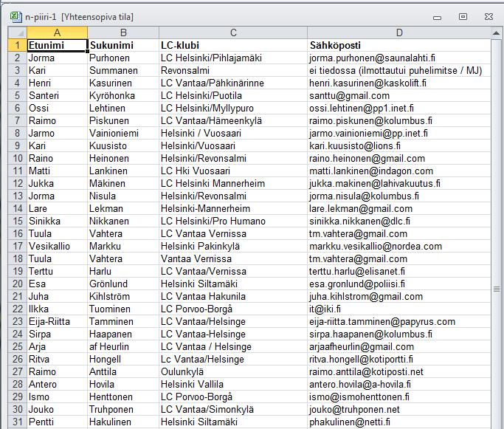Click cell LC Helsinki/Pihlajamäki
The width and height of the screenshot is (504, 429).
click(233, 58)
